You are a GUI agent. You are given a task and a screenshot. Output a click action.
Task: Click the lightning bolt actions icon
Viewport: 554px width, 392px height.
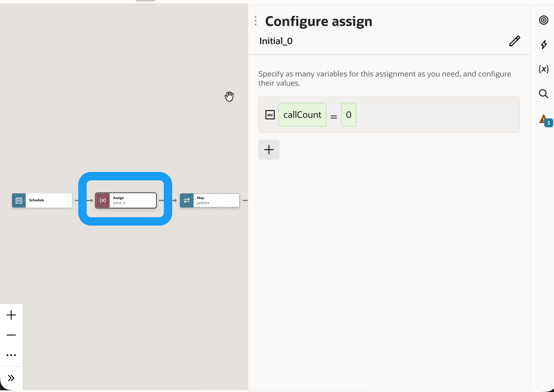click(544, 45)
